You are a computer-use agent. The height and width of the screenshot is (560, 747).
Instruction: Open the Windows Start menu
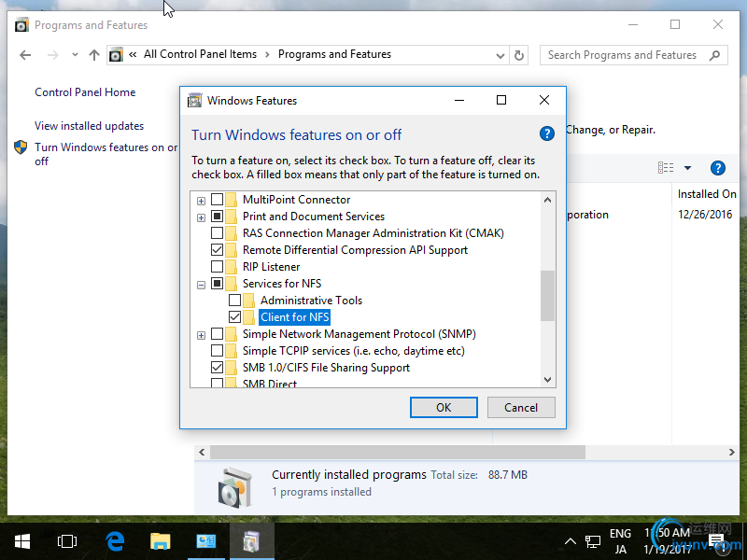pos(22,541)
